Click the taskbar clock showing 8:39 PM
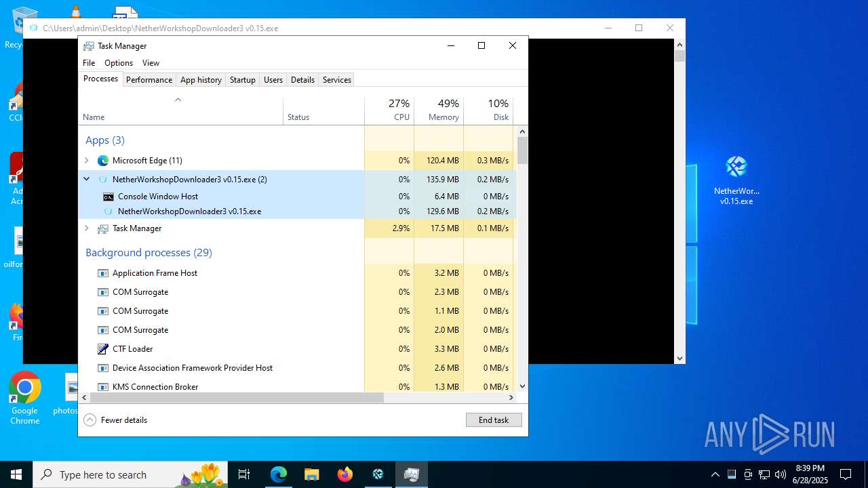The height and width of the screenshot is (488, 868). click(810, 474)
